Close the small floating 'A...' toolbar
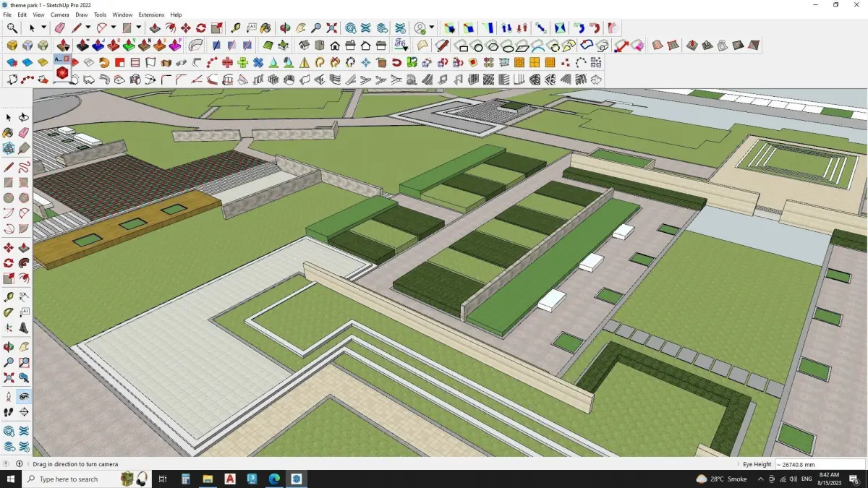Viewport: 868px width, 488px height. click(x=67, y=59)
